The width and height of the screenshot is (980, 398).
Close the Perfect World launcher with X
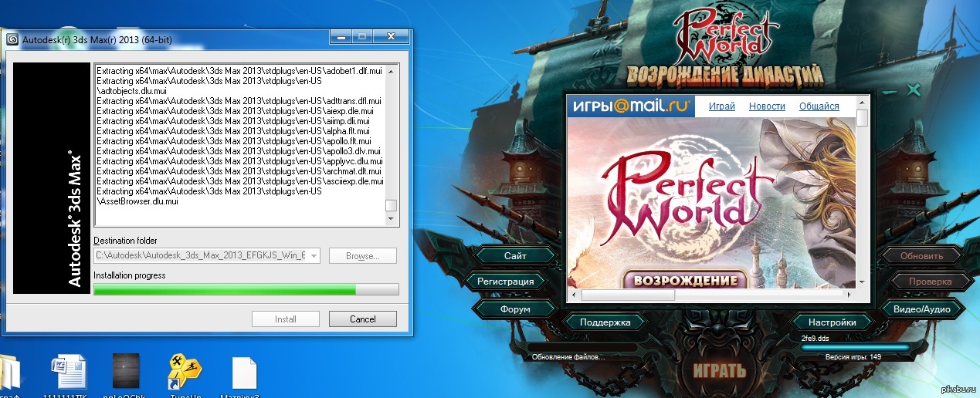914,90
